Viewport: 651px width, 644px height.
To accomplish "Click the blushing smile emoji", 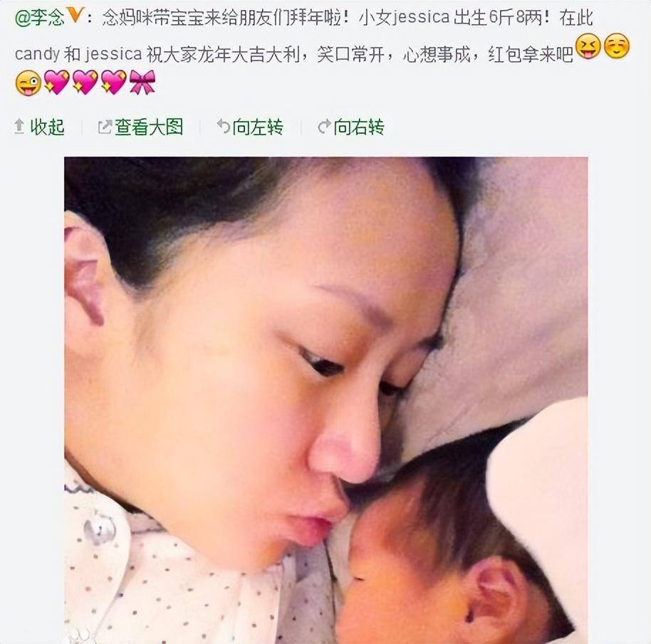I will coord(617,46).
